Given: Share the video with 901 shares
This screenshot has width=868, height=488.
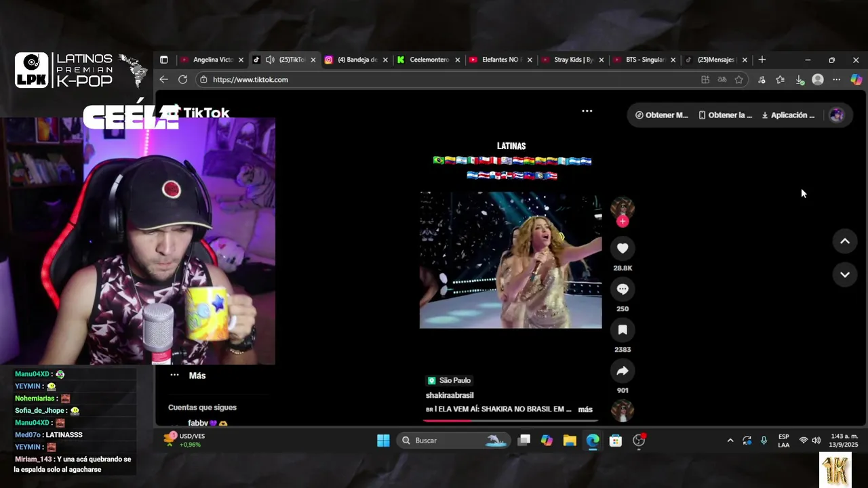Looking at the screenshot, I should tap(623, 371).
